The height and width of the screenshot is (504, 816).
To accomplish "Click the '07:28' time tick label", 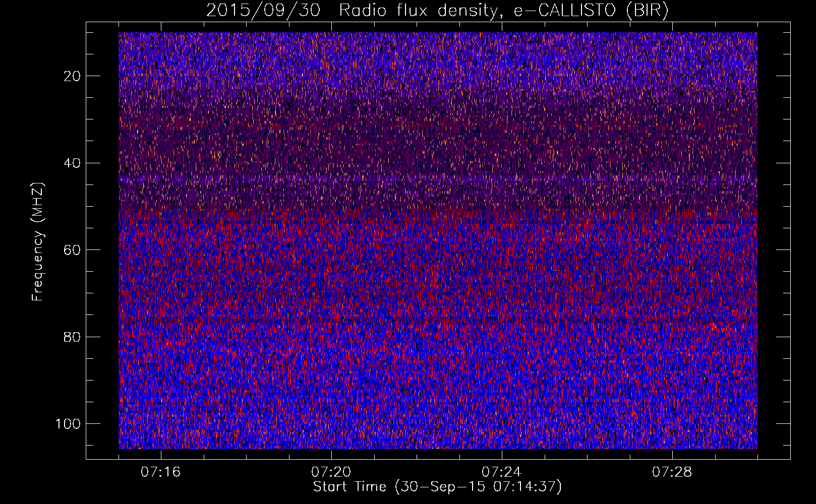I will 672,472.
